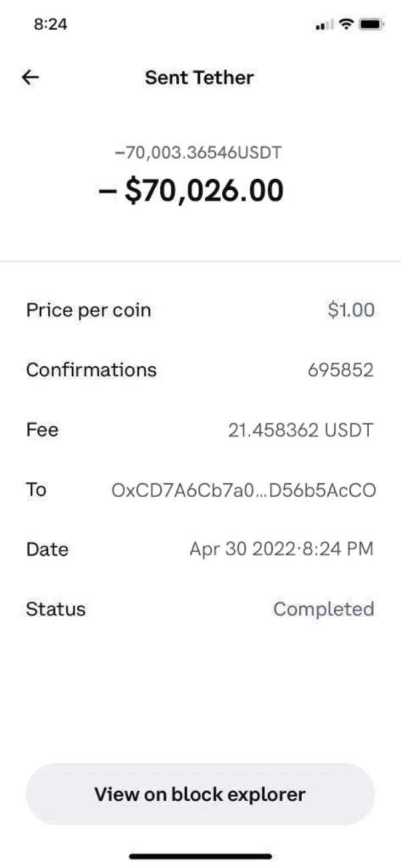Tap the recipient wallet address

pyautogui.click(x=243, y=490)
